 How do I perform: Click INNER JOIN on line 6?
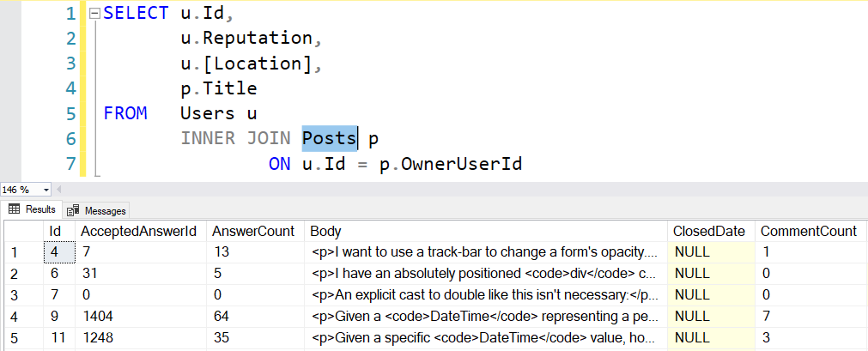[235, 138]
